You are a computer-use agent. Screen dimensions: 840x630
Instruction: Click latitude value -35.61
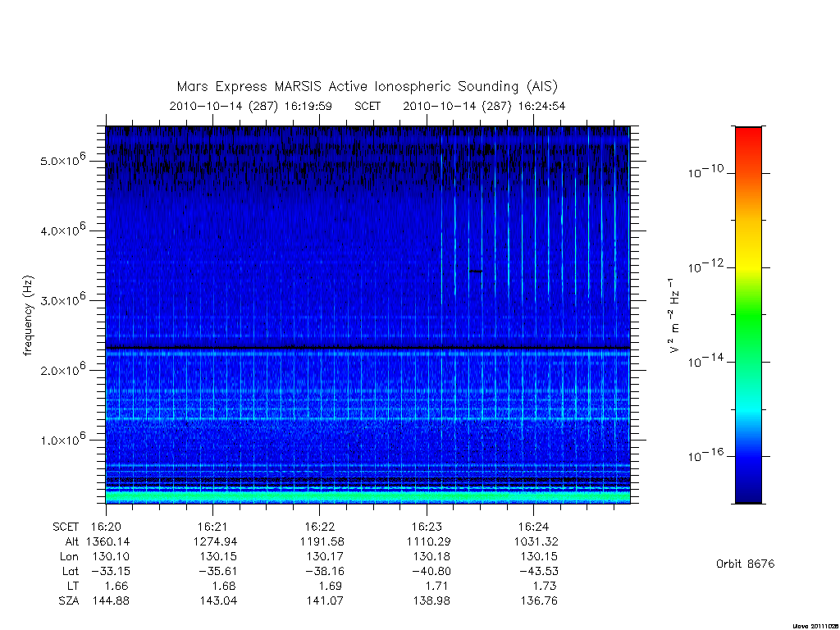pos(217,572)
